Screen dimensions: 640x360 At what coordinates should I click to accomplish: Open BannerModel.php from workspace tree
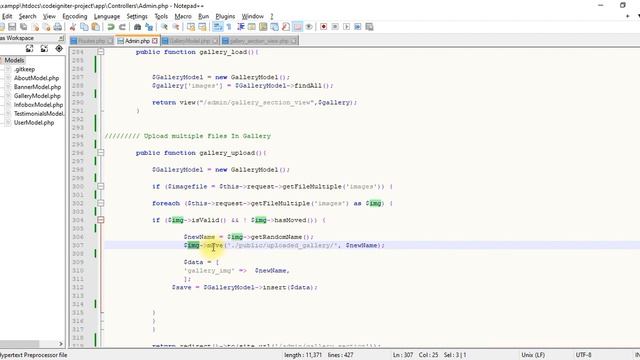pyautogui.click(x=37, y=87)
